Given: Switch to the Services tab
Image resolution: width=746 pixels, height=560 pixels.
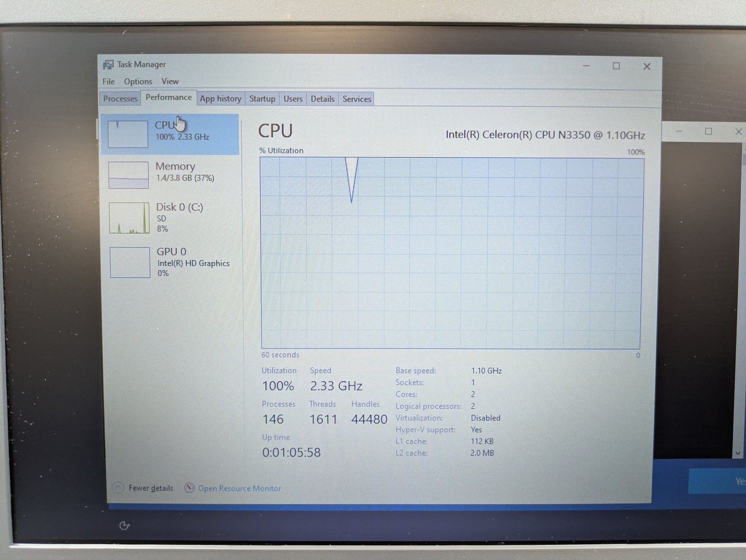Looking at the screenshot, I should point(357,99).
